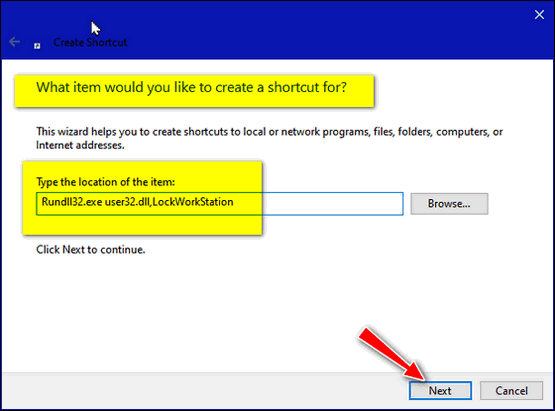This screenshot has width=555, height=411.
Task: Click the back arrow in the wizard header
Action: (15, 42)
